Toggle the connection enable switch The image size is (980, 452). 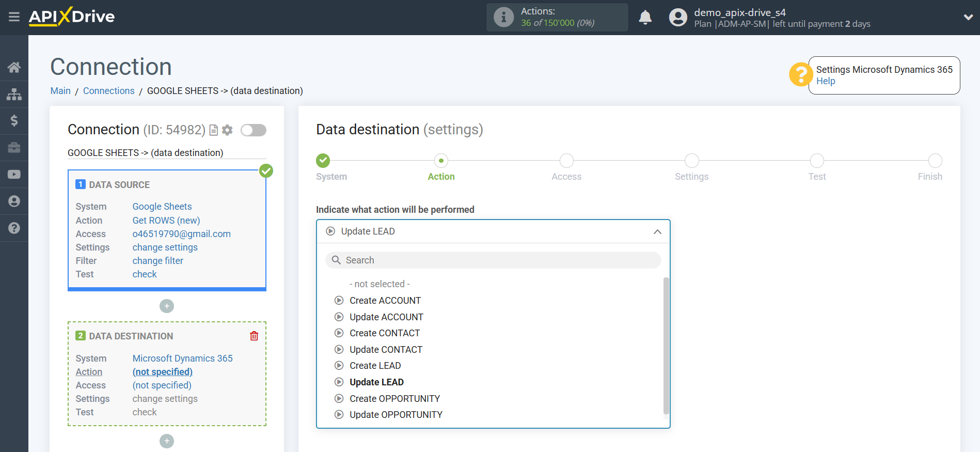(254, 130)
